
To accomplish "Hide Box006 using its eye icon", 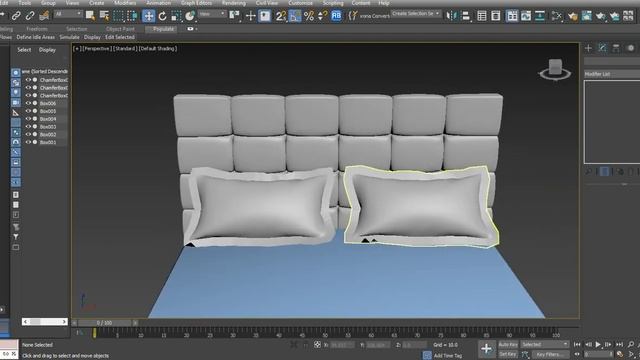I will (x=28, y=103).
